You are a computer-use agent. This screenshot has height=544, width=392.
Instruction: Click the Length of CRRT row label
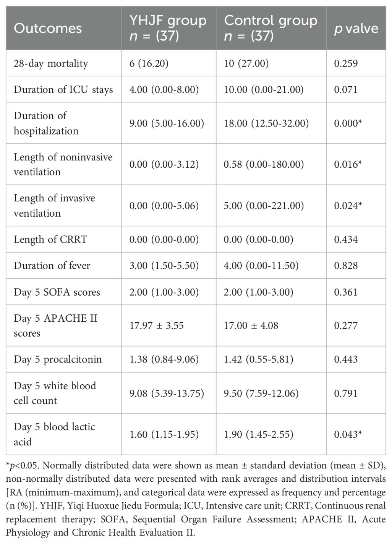(50, 240)
